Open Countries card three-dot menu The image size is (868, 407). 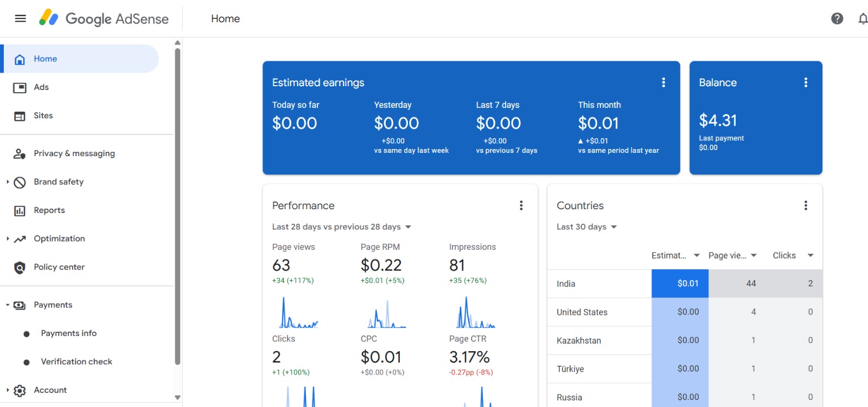806,205
